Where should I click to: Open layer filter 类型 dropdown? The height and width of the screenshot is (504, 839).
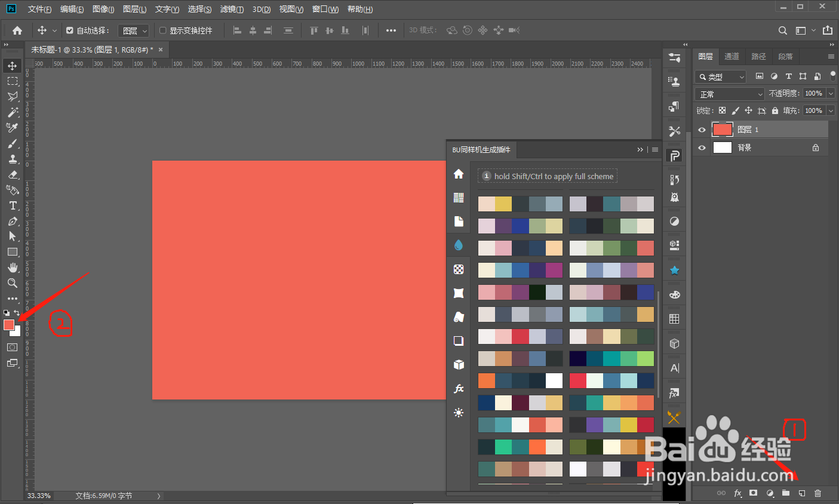(722, 76)
